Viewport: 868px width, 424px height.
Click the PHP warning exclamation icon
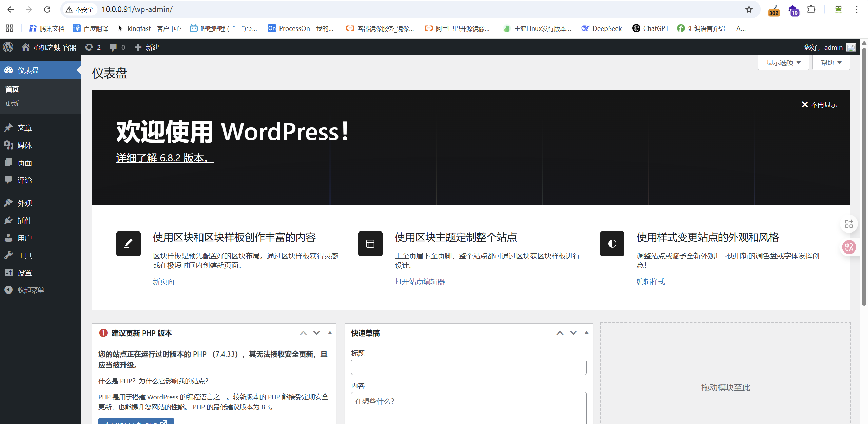[103, 333]
